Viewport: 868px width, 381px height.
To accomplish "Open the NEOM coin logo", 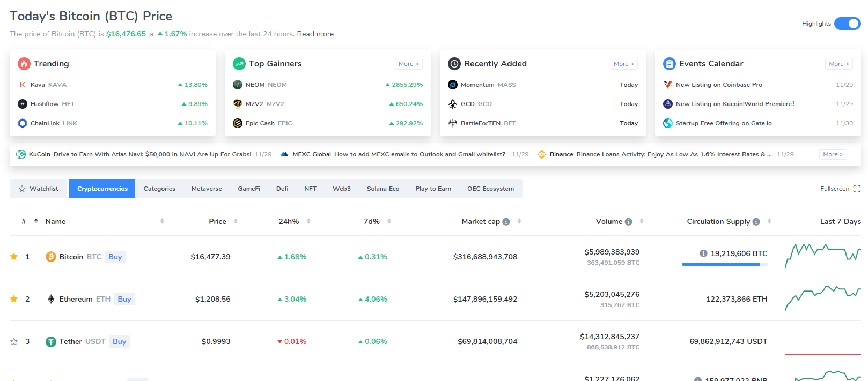I will tap(238, 85).
